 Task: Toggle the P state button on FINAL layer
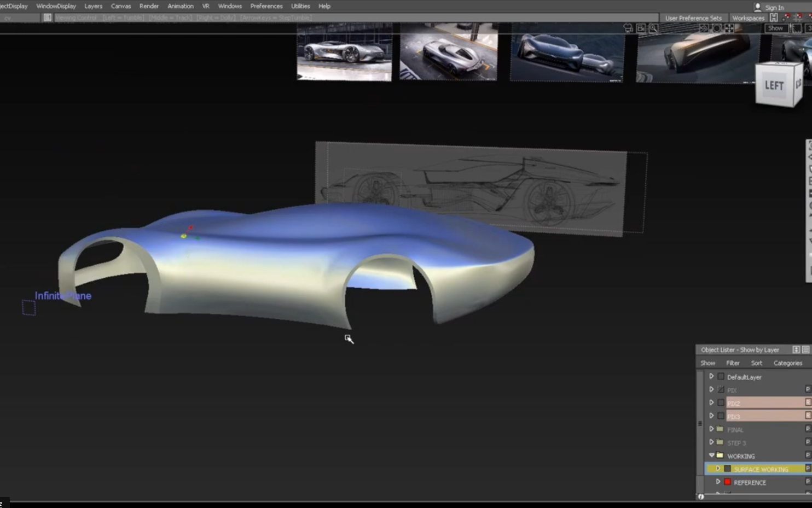[808, 429]
